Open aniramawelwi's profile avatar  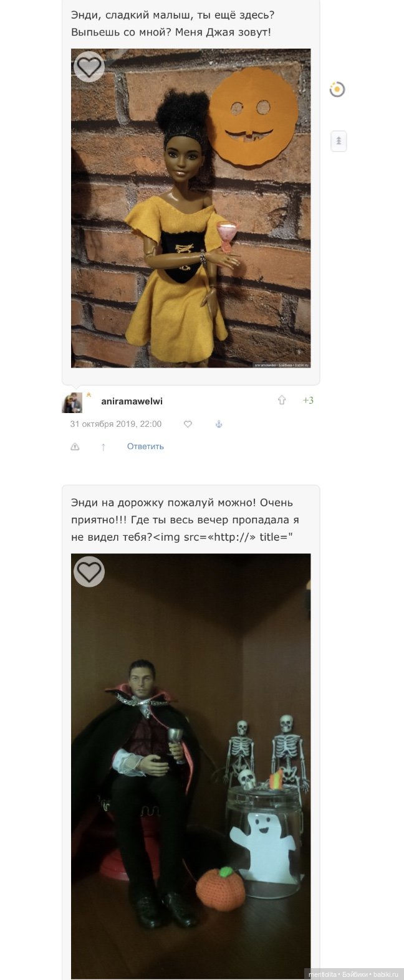coord(72,402)
